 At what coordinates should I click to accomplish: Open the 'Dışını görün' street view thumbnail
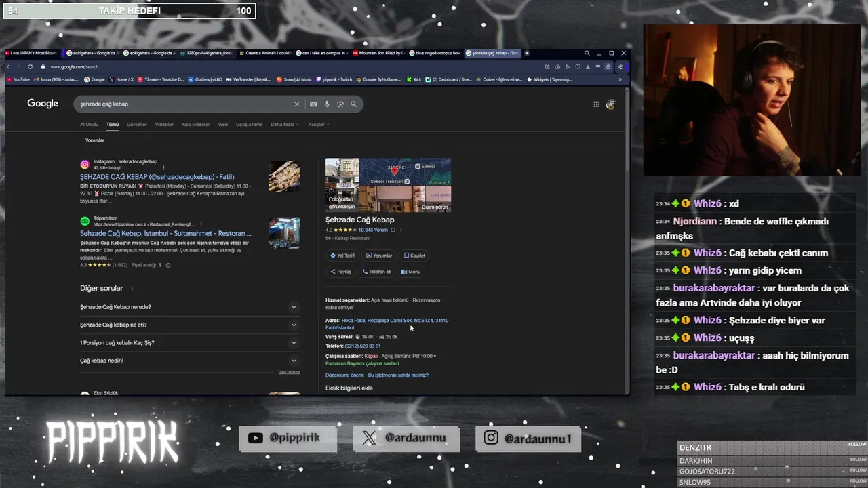(x=406, y=199)
